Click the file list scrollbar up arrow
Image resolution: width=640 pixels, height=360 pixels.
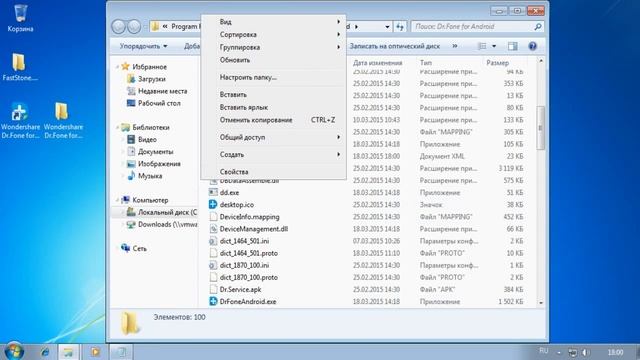pyautogui.click(x=541, y=61)
